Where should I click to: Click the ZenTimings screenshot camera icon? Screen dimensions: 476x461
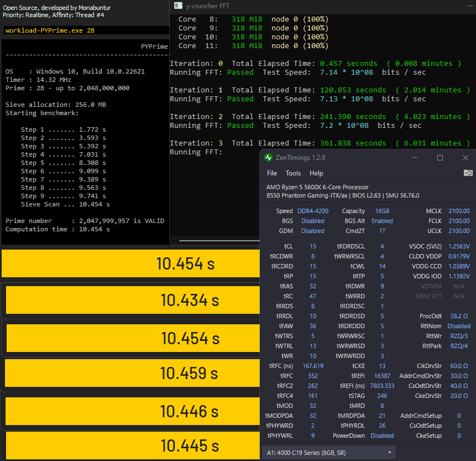468,173
